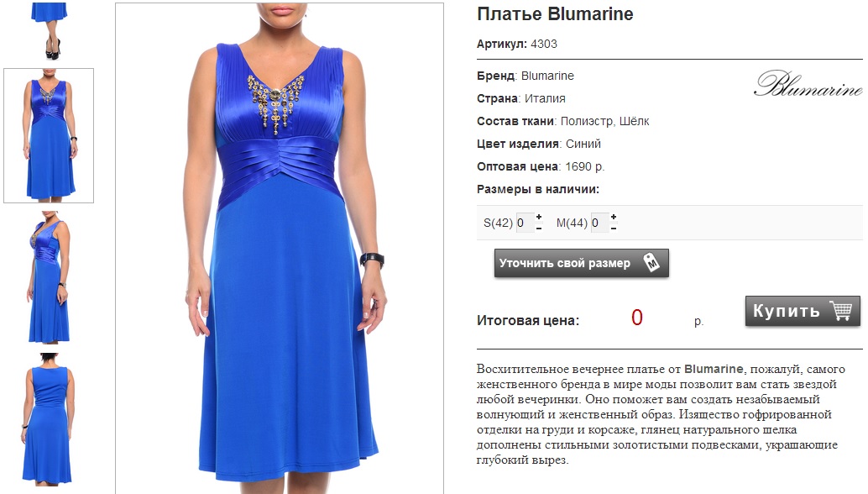Click the Blumarine brand name value
Screen dimensions: 868x494
click(x=547, y=76)
